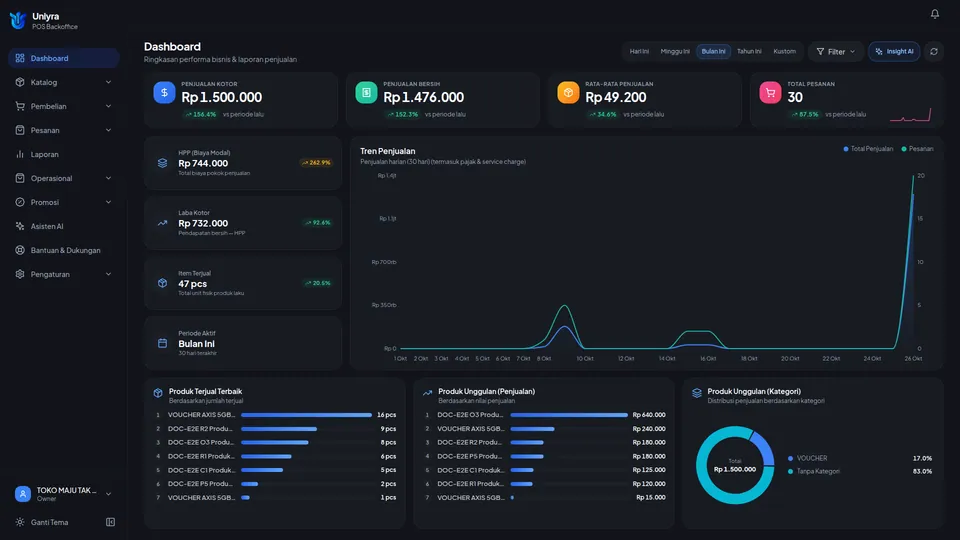This screenshot has width=960, height=540.
Task: Click the orange box icon on Rata-rata Penjualan
Action: (x=568, y=92)
